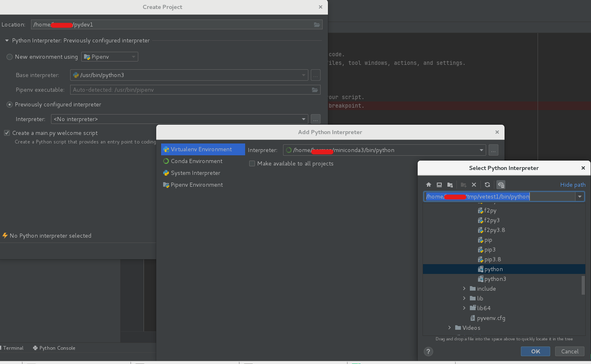
Task: Create new folder icon in file chooser
Action: click(463, 185)
